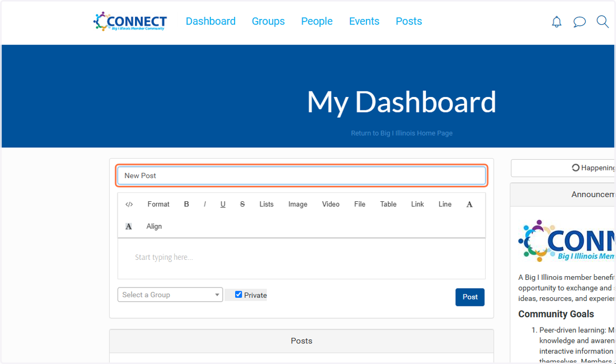Screen dimensions: 616x364
Task: Go to Dashboard in navigation
Action: (x=210, y=22)
